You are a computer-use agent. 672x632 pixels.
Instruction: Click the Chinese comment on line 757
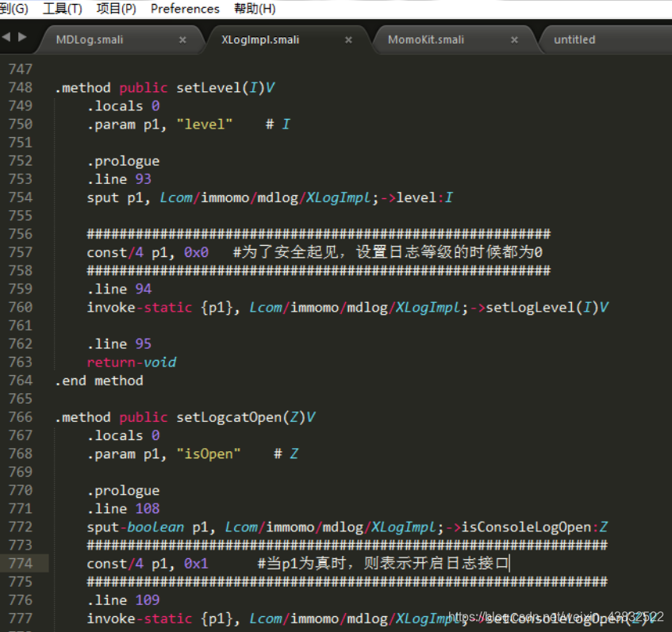[388, 252]
